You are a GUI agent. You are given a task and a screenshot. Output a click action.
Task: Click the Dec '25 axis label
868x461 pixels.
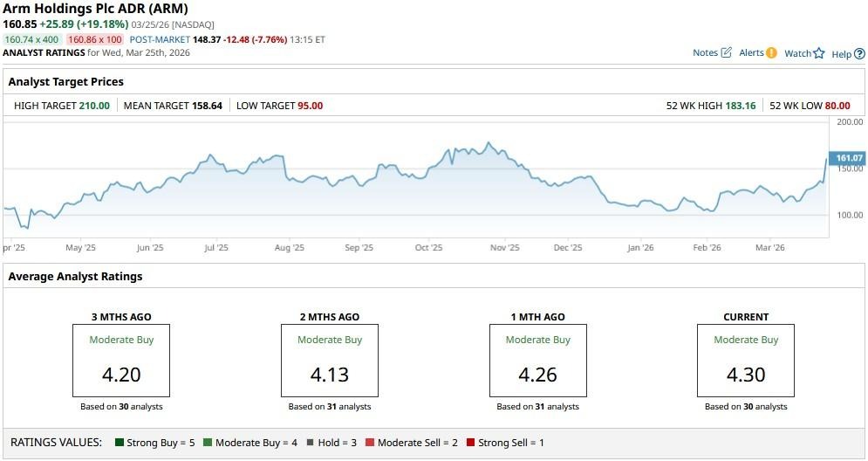[568, 247]
